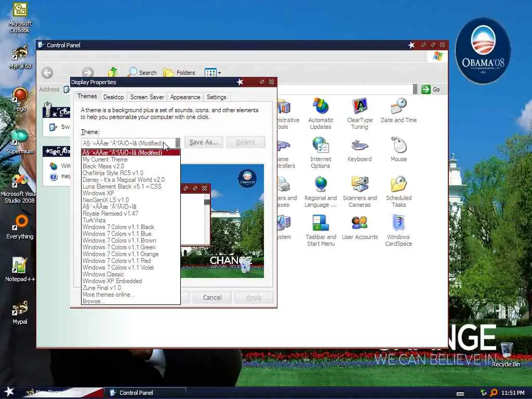Screen dimensions: 532x399
Task: Select Black Mesa v2.0 theme
Action: coord(130,166)
